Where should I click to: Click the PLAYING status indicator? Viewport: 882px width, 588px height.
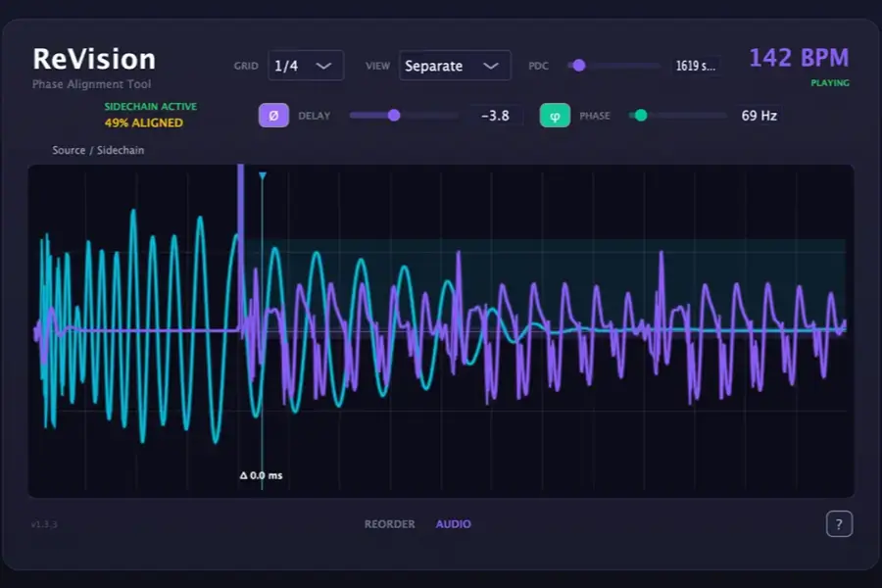829,82
